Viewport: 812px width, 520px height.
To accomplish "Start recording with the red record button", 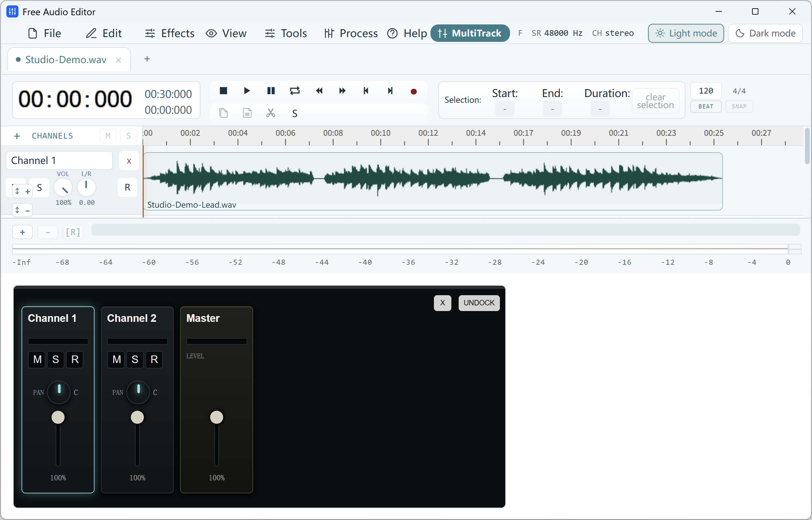I will 413,92.
